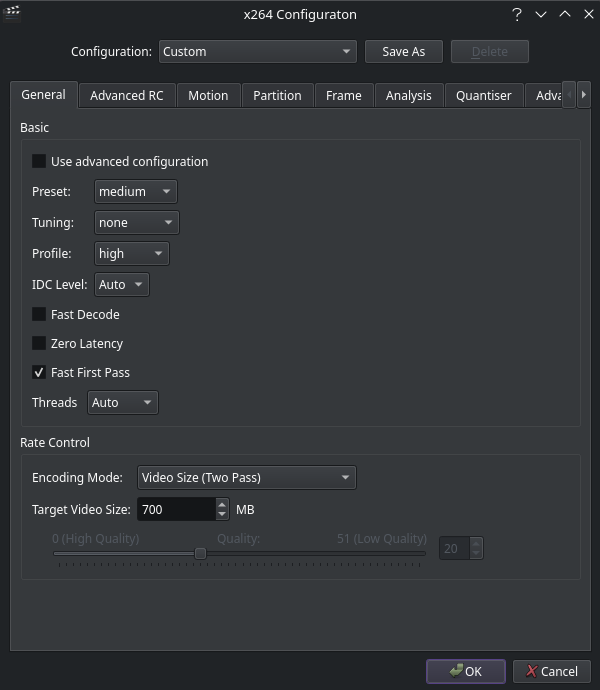
Task: Click the Cancel button
Action: [552, 671]
